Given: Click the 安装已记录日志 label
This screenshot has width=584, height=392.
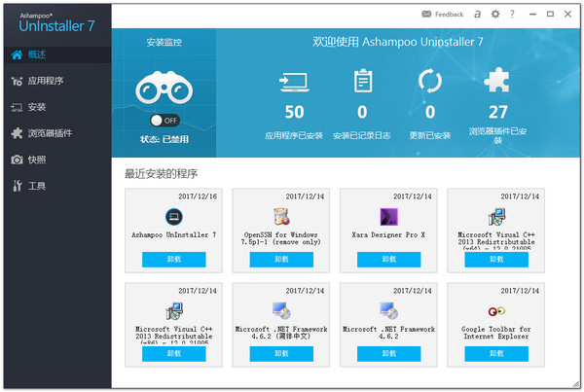Looking at the screenshot, I should (x=362, y=135).
